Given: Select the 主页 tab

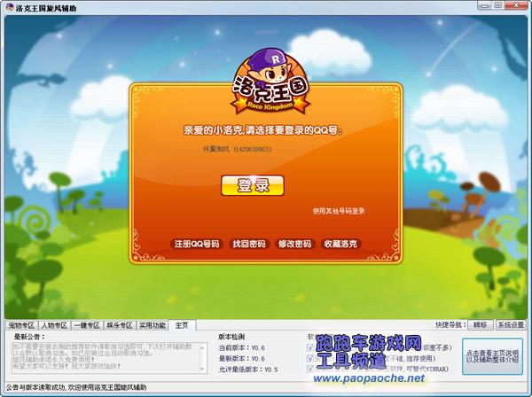Looking at the screenshot, I should click(x=182, y=325).
